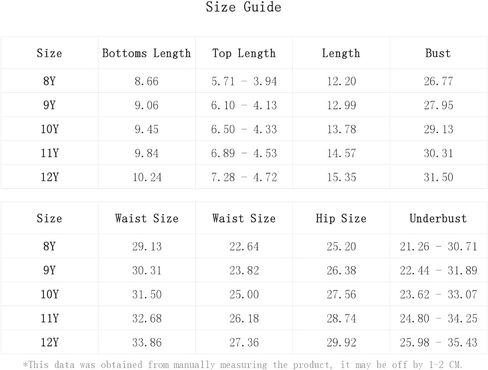Click the Bust column header

438,53
